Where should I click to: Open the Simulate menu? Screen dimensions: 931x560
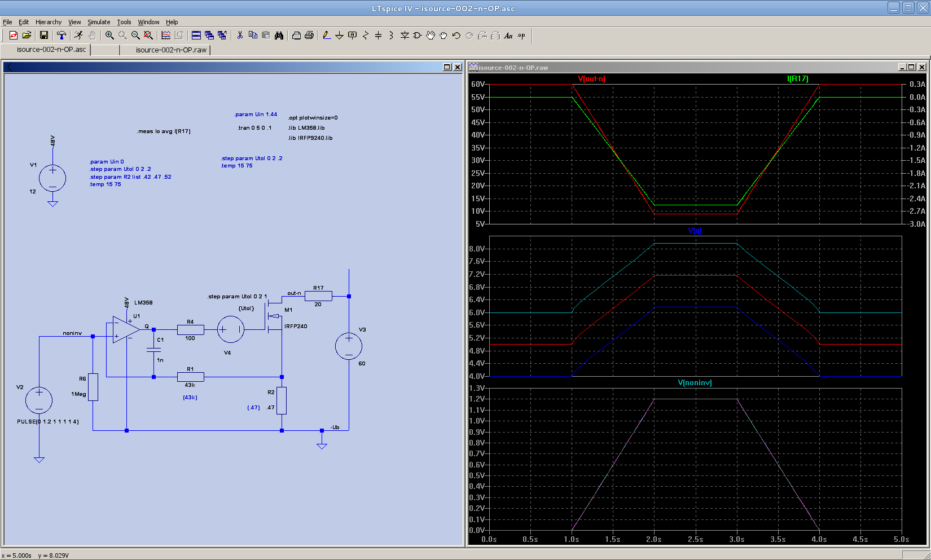tap(99, 22)
